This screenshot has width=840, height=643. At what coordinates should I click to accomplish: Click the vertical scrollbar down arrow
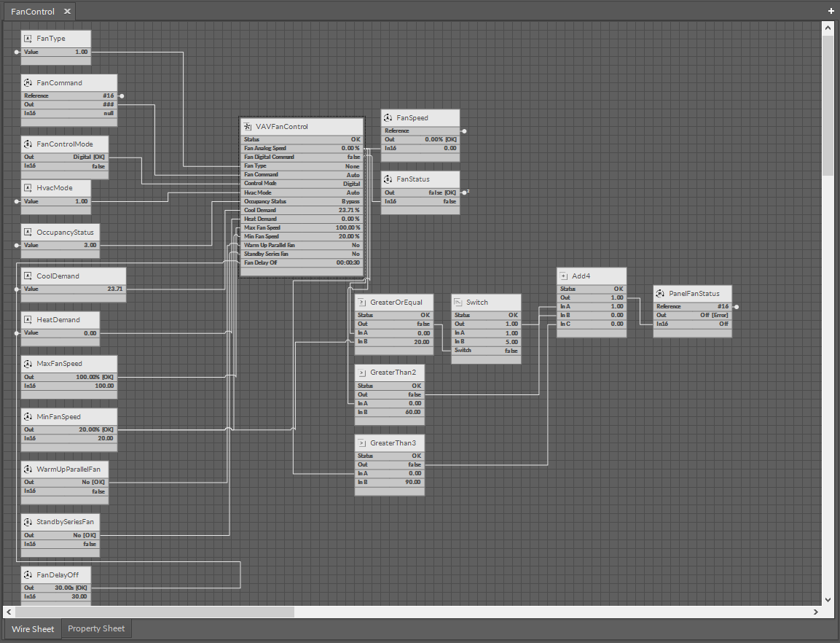point(828,599)
